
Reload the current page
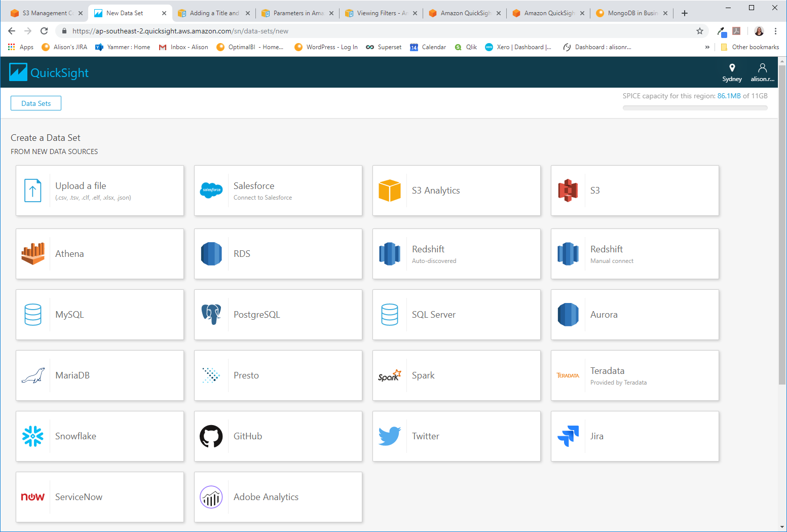click(44, 31)
